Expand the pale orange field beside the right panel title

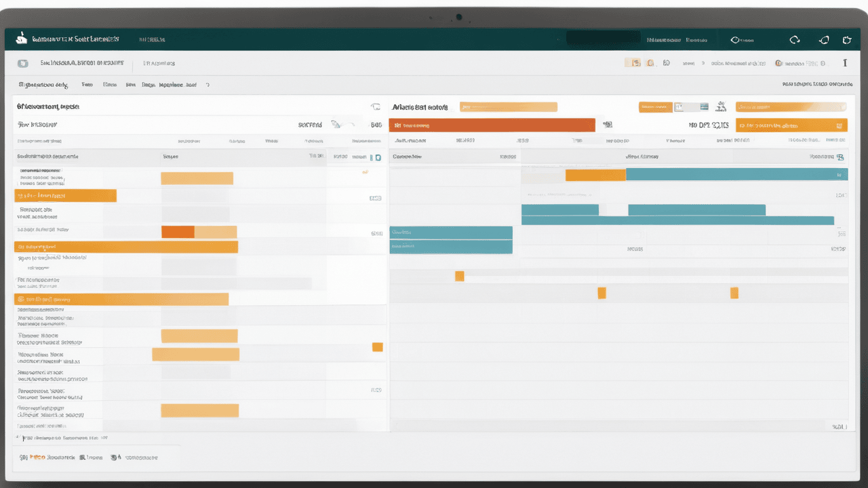[x=508, y=107]
